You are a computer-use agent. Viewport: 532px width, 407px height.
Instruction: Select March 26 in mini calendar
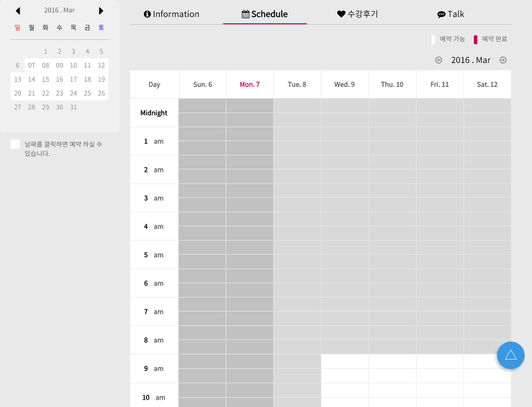pyautogui.click(x=101, y=93)
